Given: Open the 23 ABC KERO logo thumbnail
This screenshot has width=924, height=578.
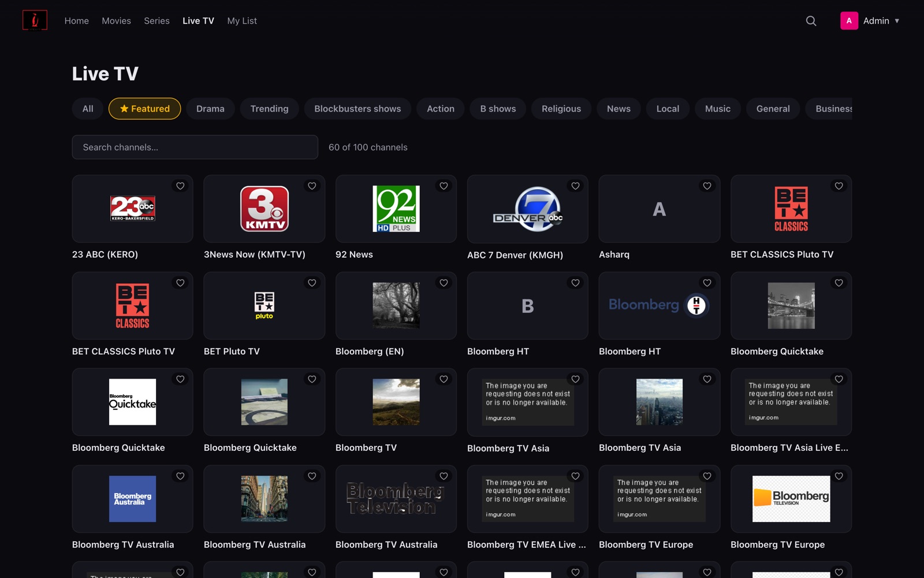Looking at the screenshot, I should pyautogui.click(x=132, y=209).
